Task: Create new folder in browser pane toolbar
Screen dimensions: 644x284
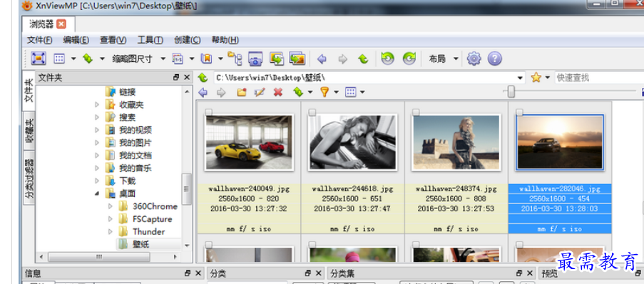Action: coord(242,93)
